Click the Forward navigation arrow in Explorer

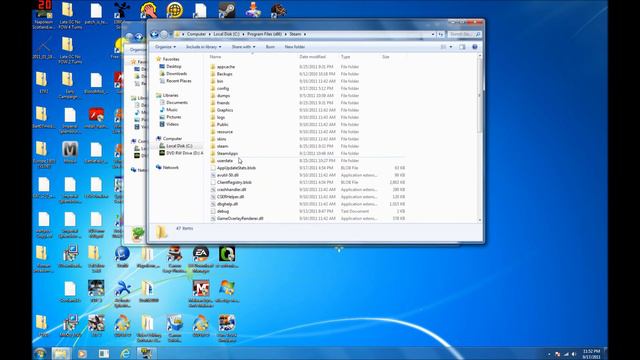(x=164, y=35)
